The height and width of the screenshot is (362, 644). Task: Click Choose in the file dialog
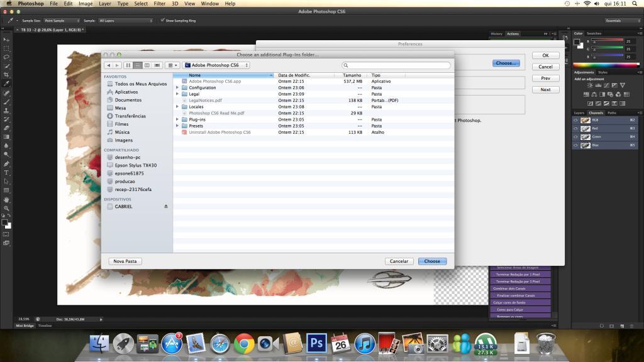tap(432, 261)
